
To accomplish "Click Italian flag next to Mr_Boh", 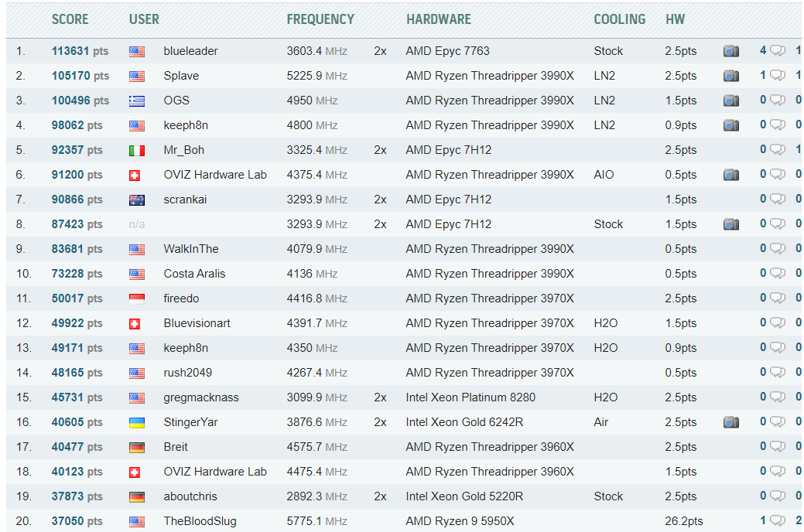I will pos(137,150).
